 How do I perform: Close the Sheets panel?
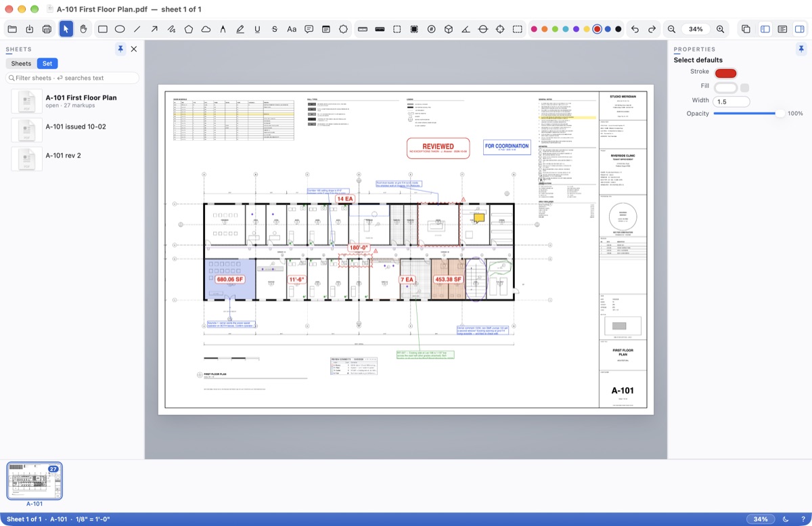[x=134, y=49]
